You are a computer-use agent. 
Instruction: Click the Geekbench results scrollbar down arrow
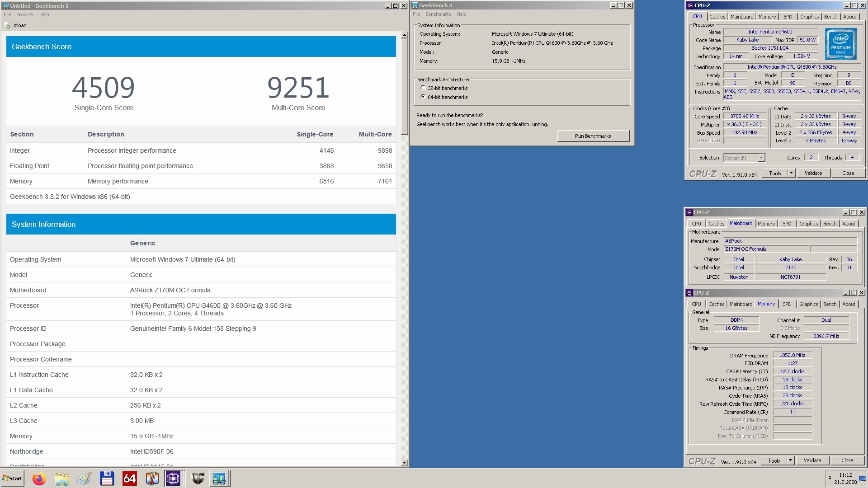click(404, 462)
